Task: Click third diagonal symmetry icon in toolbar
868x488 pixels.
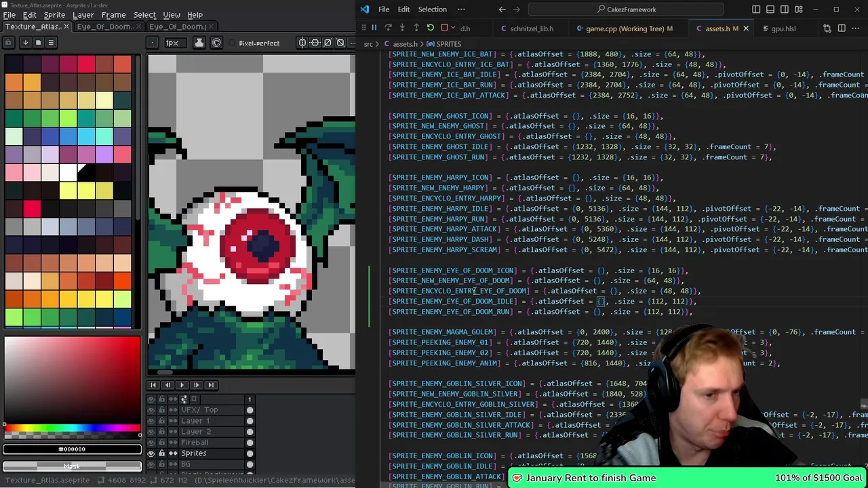Action: click(328, 43)
